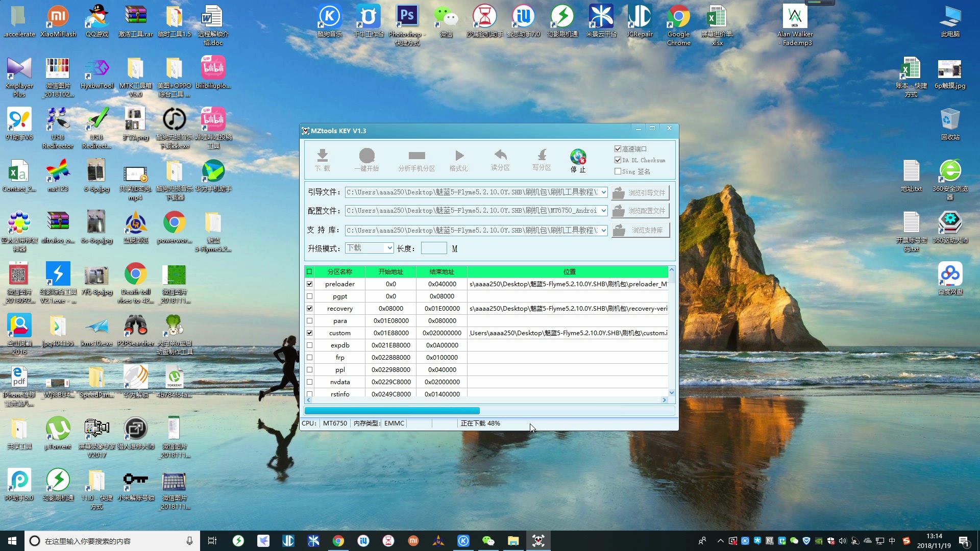Toggle the DA DL Checksum checkbox
This screenshot has width=980, height=551.
(x=618, y=160)
